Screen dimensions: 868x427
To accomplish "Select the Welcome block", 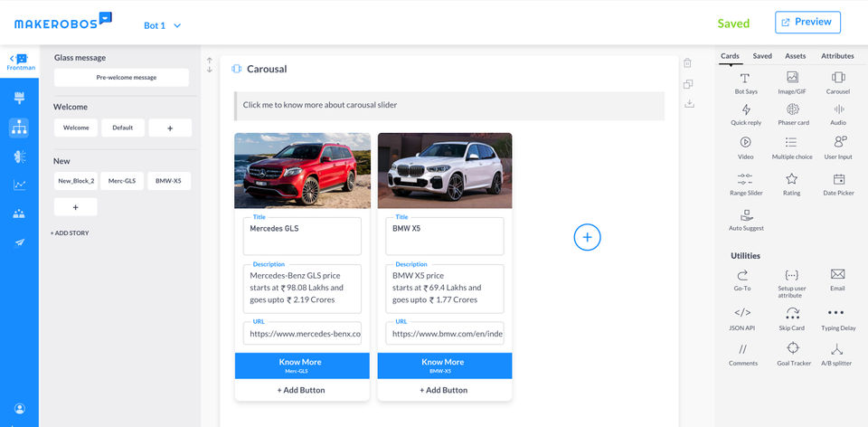I will click(76, 128).
